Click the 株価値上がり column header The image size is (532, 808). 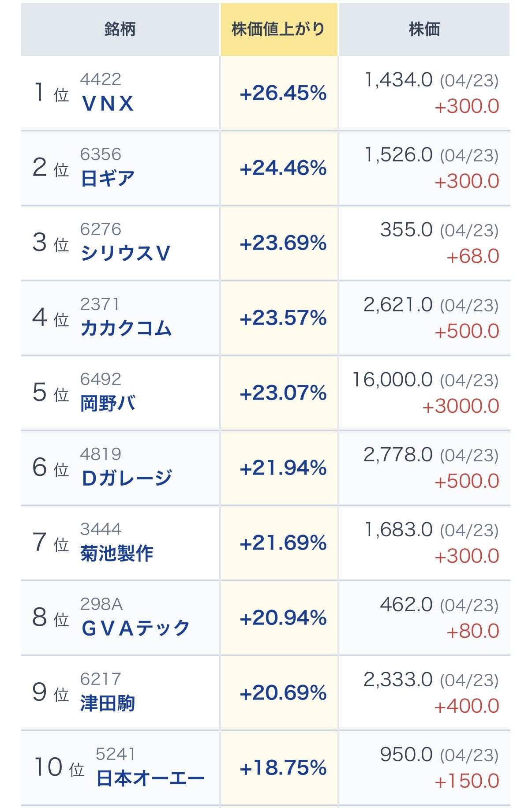click(x=279, y=30)
